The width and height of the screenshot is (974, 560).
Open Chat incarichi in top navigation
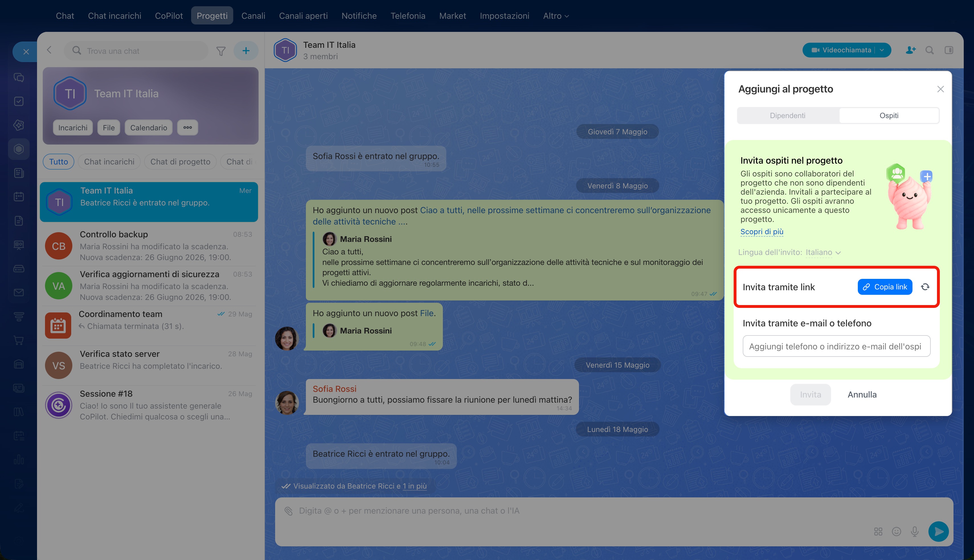coord(115,16)
